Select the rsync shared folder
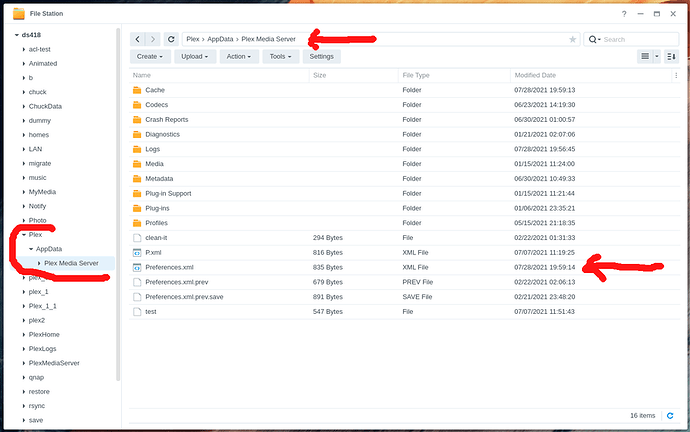 (x=37, y=406)
